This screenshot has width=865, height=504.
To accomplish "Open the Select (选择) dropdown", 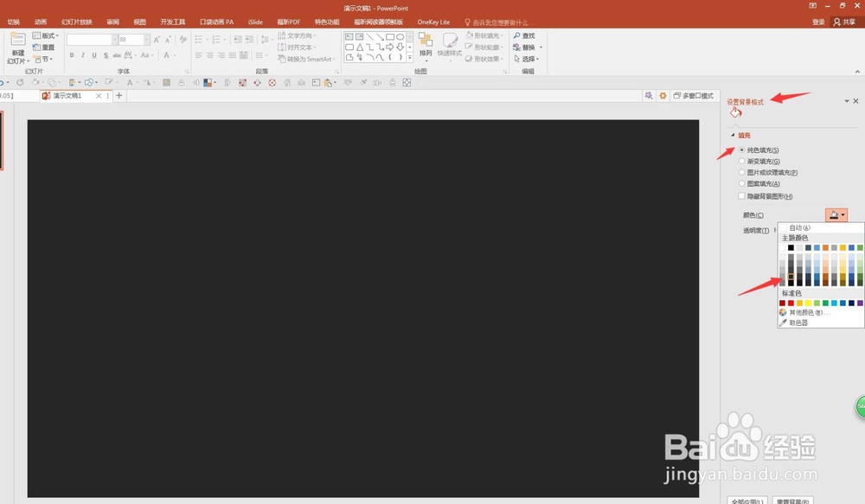I will pos(527,59).
